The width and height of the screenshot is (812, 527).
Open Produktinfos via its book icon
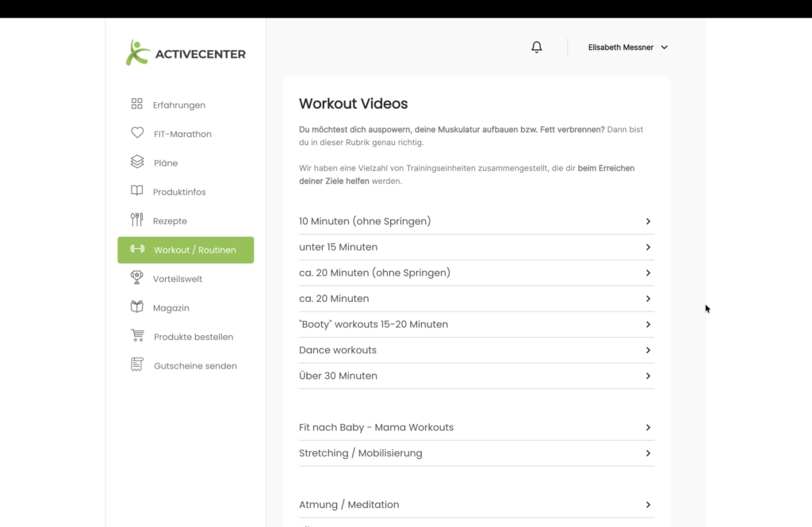pyautogui.click(x=137, y=191)
